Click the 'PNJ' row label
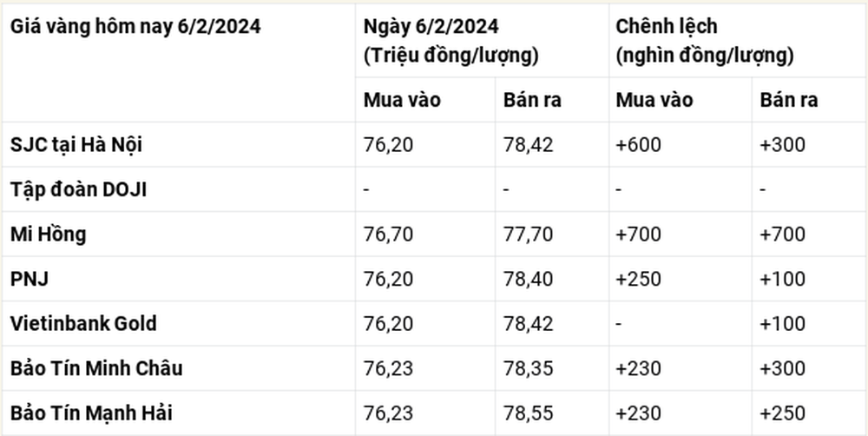 click(30, 279)
